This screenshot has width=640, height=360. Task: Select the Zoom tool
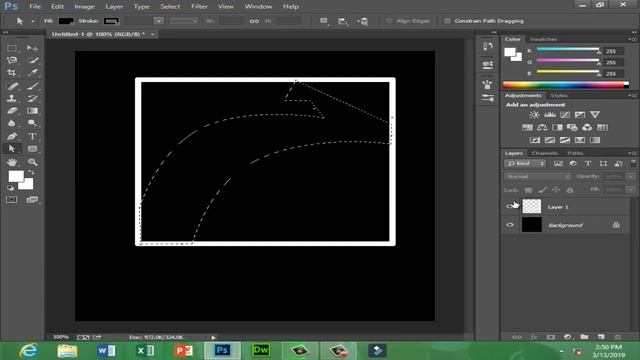pyautogui.click(x=32, y=162)
